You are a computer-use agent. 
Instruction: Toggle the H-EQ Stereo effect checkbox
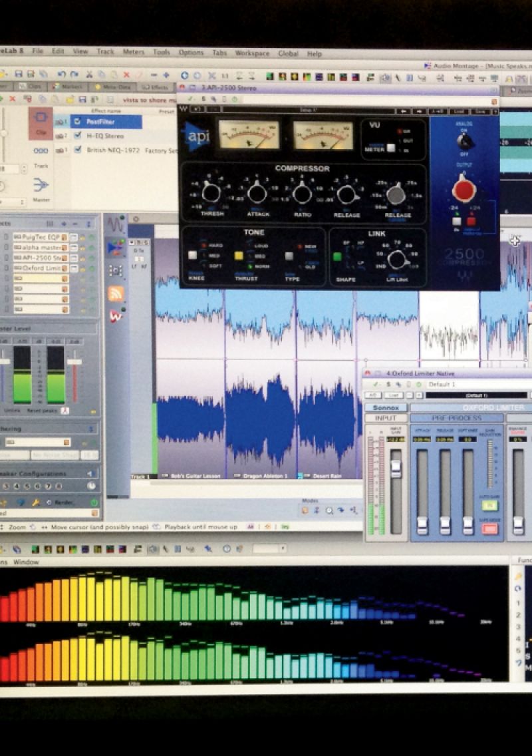[78, 136]
